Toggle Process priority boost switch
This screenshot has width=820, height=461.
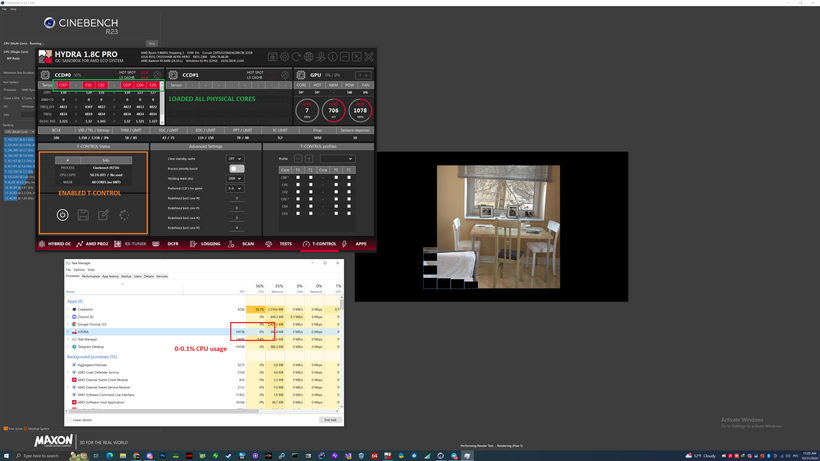tap(236, 168)
